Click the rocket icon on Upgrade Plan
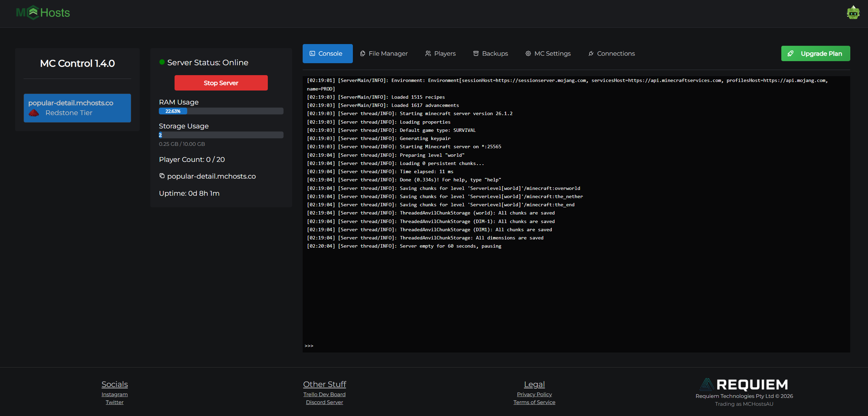This screenshot has width=868, height=416. (791, 54)
